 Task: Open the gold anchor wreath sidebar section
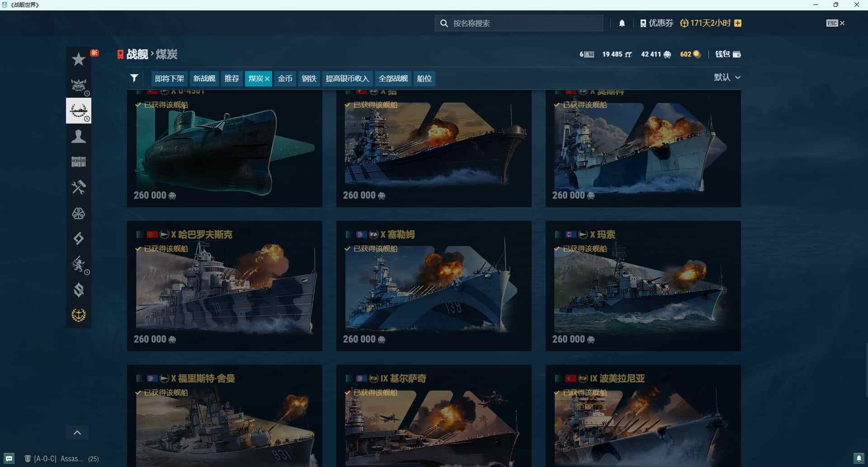coord(79,315)
